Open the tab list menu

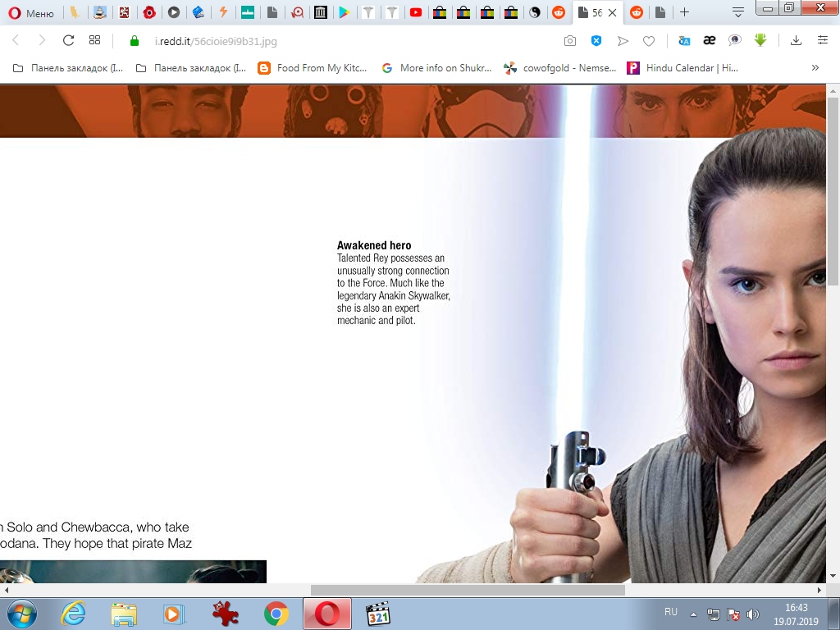click(x=737, y=12)
